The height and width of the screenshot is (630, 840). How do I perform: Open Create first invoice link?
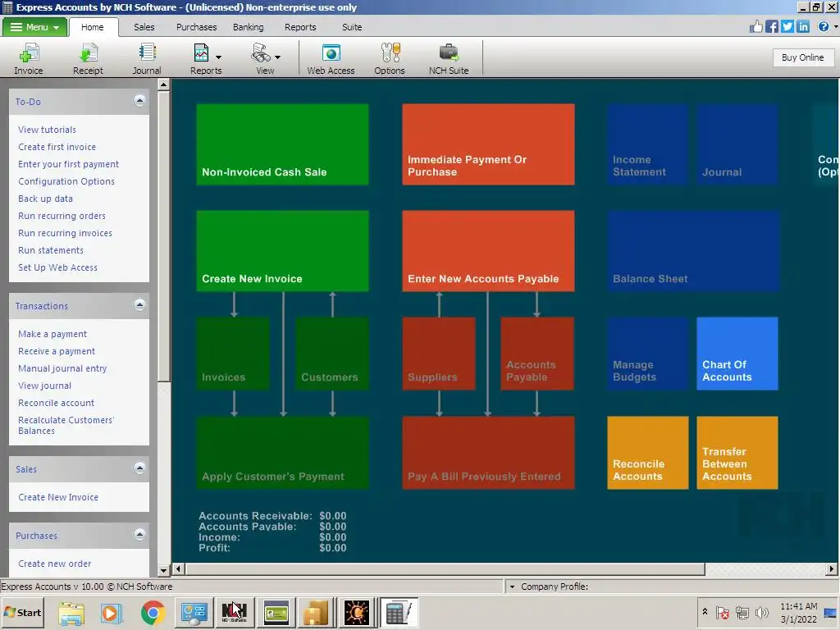pos(57,147)
